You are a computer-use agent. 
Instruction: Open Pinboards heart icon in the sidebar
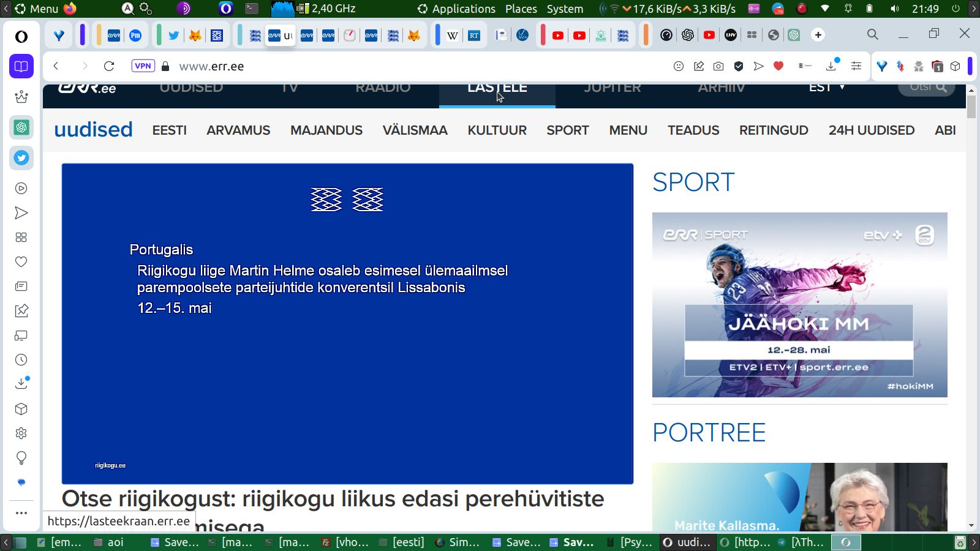click(x=21, y=262)
